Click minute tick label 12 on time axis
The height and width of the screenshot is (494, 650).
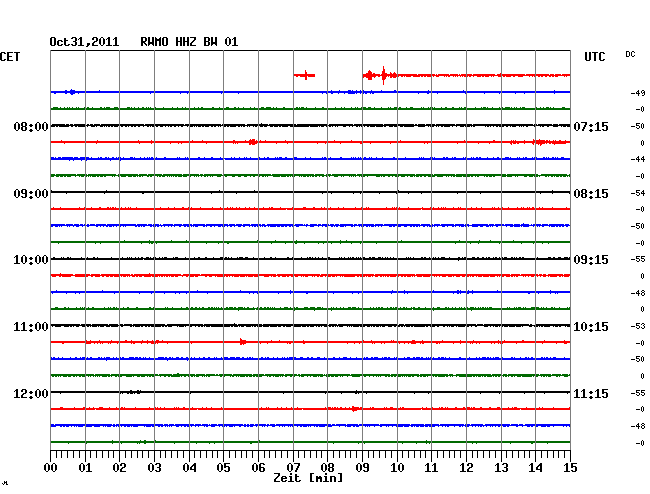[x=466, y=467]
